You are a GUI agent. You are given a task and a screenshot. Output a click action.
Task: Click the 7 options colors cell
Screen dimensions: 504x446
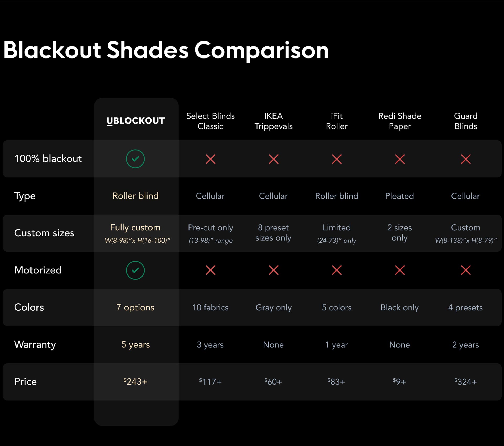(x=135, y=307)
